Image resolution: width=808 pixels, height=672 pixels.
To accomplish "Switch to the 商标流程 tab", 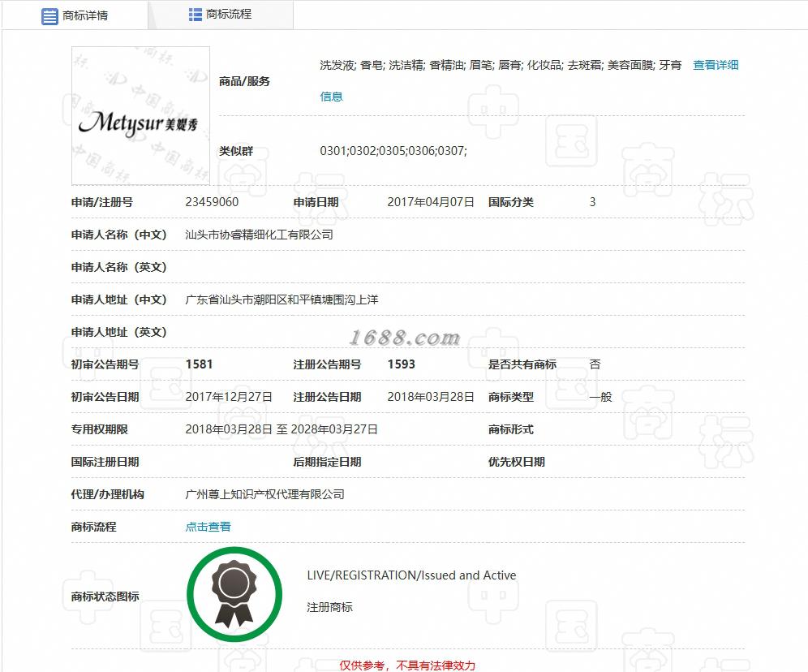I will (x=221, y=15).
